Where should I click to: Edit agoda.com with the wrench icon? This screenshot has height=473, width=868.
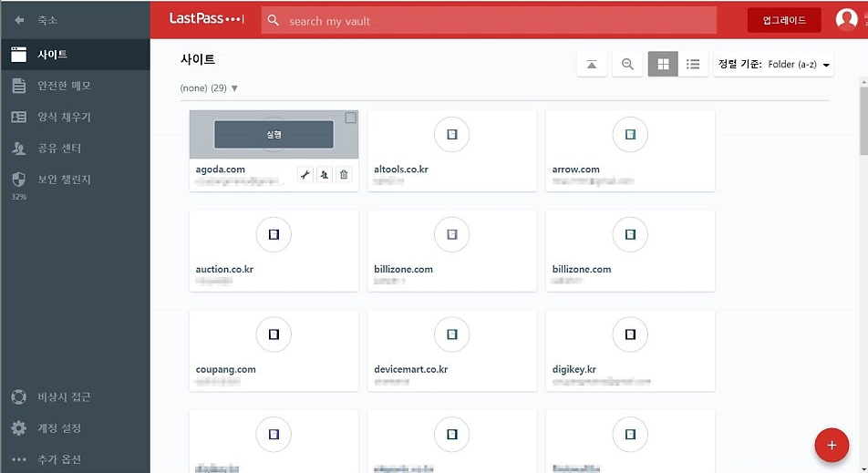(305, 175)
